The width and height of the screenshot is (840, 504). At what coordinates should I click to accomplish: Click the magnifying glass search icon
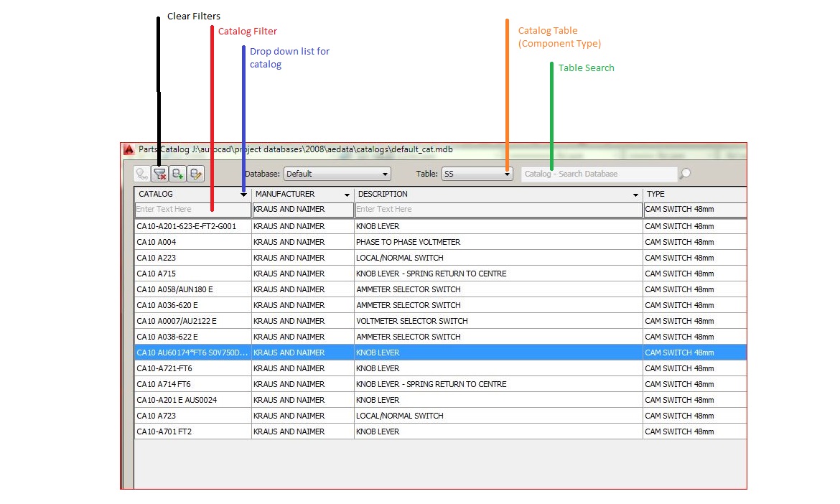pyautogui.click(x=685, y=174)
